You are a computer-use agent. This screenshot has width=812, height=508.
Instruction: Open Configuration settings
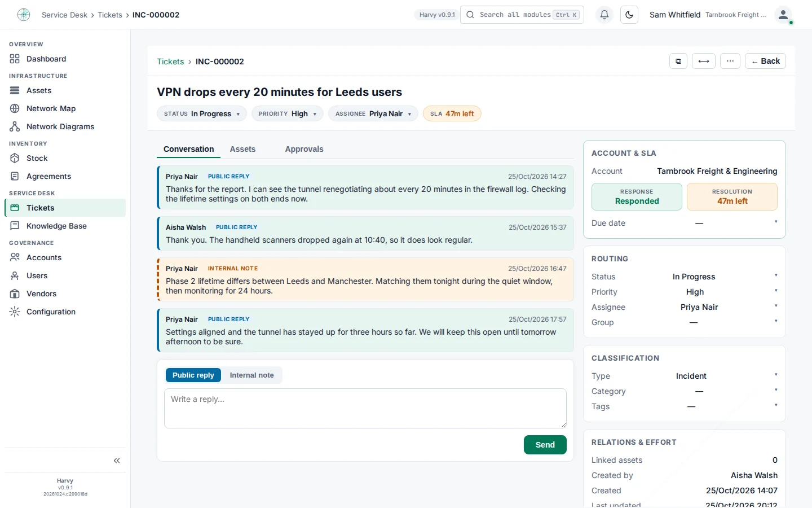(65, 312)
